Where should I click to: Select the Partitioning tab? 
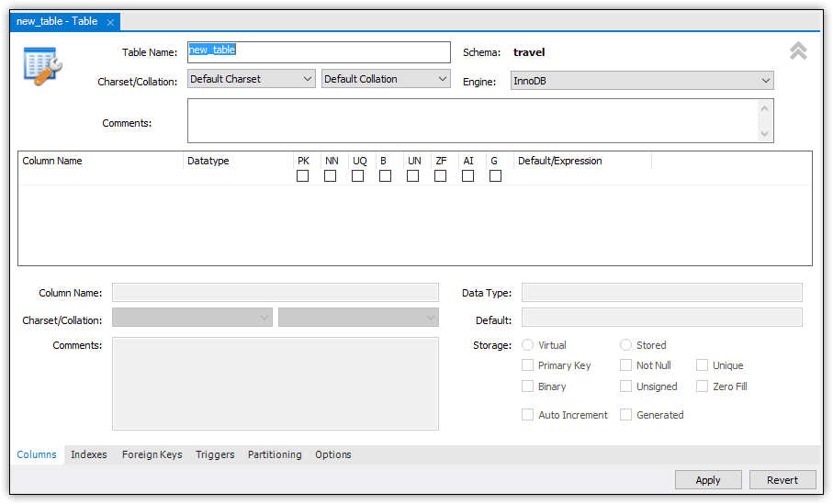(x=275, y=454)
